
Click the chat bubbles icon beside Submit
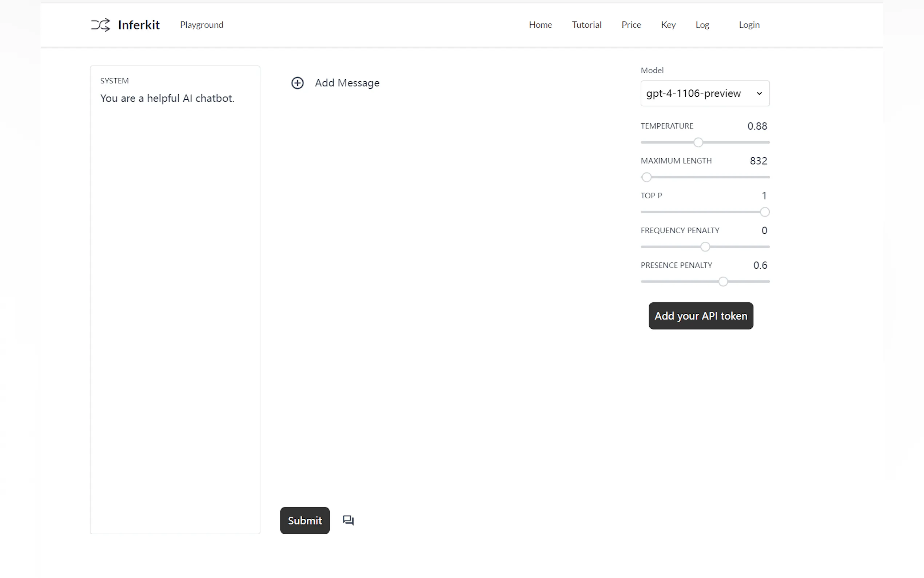(x=348, y=520)
